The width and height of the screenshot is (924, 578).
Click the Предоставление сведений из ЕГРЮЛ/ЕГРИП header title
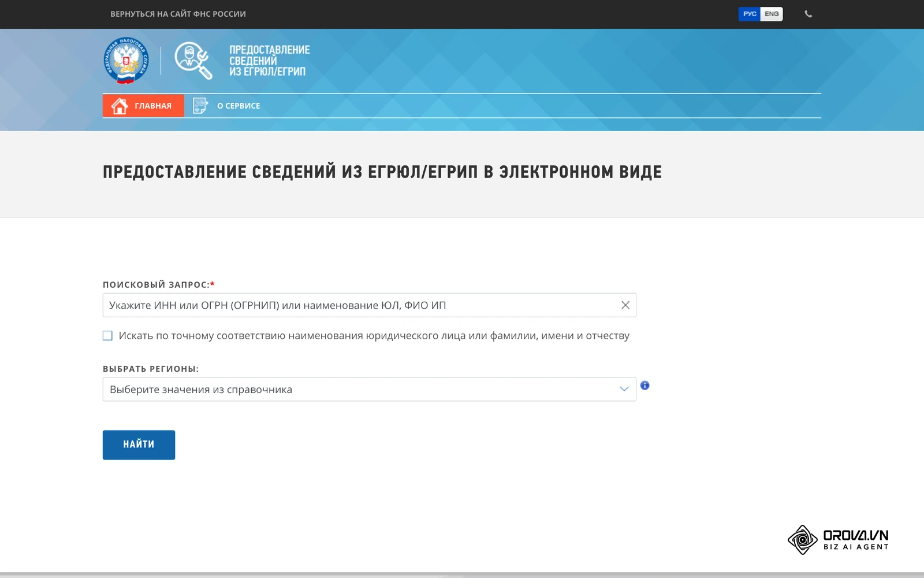(270, 61)
